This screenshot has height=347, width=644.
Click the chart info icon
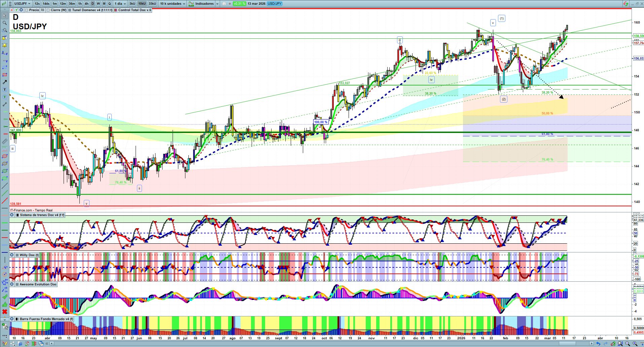pyautogui.click(x=224, y=4)
